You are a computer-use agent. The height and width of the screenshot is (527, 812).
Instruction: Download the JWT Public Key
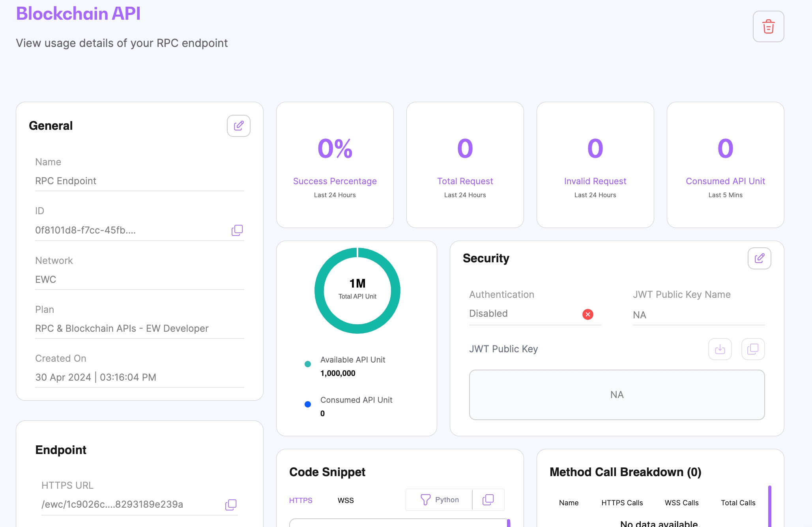720,349
